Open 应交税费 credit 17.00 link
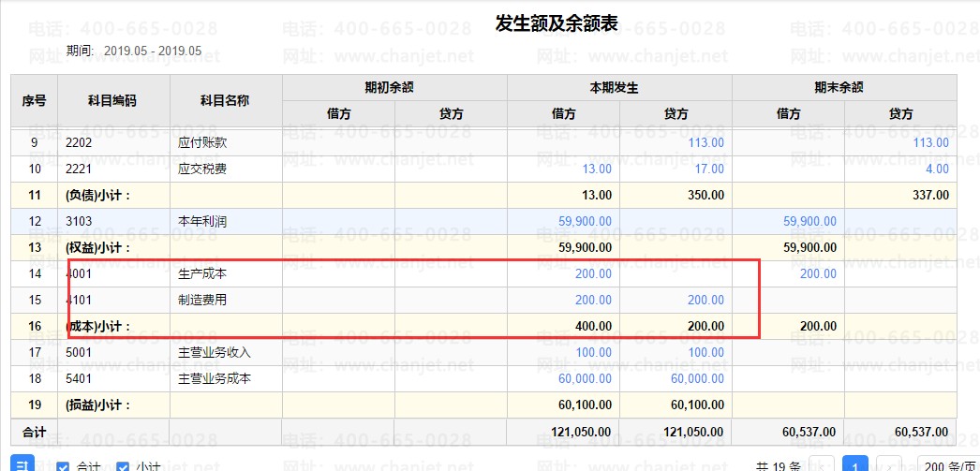 point(709,169)
